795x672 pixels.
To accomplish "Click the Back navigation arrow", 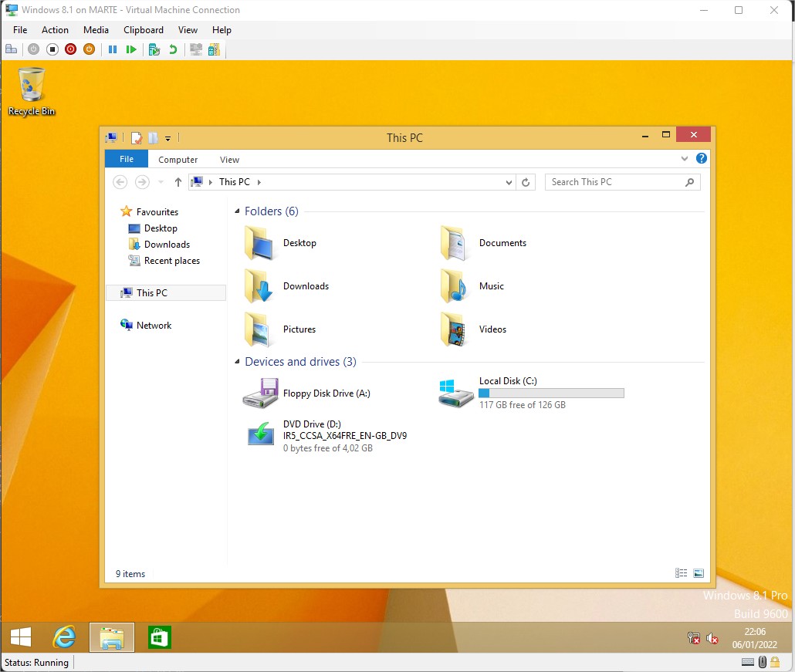I will pyautogui.click(x=120, y=182).
